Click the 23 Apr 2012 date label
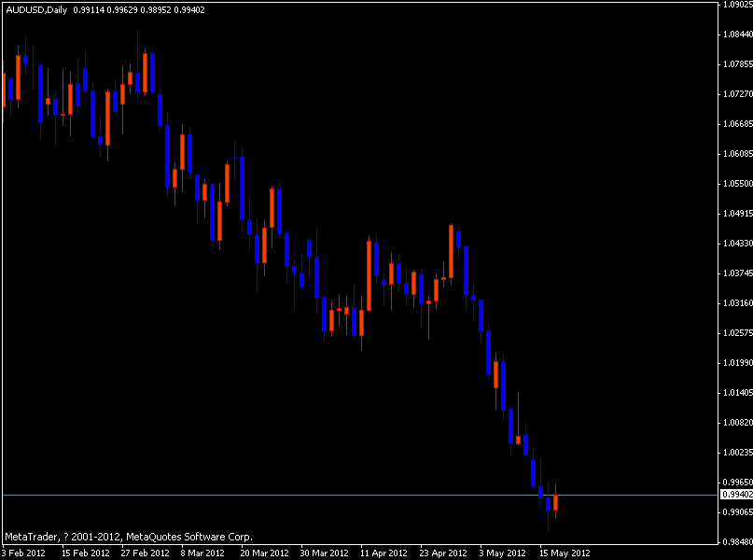The width and height of the screenshot is (753, 560). [x=443, y=553]
